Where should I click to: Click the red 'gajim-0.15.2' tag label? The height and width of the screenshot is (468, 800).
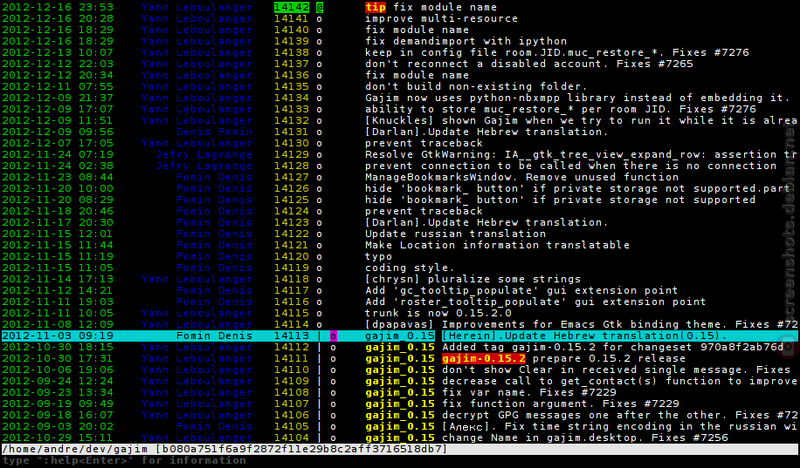click(483, 358)
